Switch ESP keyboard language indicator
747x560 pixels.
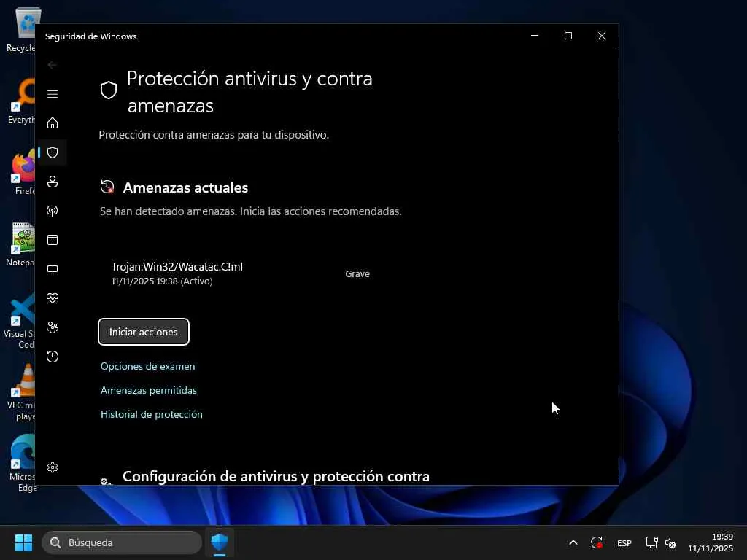click(624, 543)
